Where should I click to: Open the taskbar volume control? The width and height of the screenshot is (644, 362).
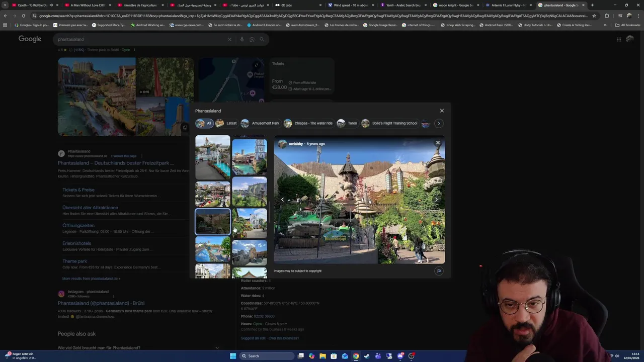point(617,356)
